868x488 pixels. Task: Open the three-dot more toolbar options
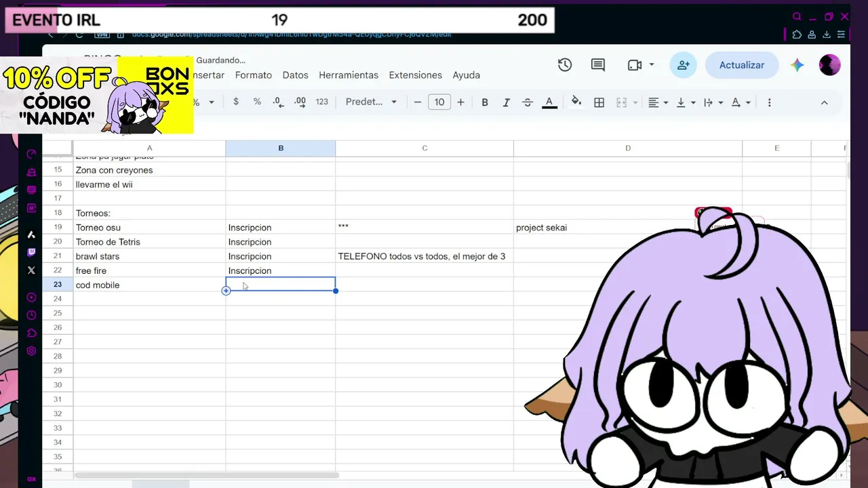pyautogui.click(x=769, y=102)
